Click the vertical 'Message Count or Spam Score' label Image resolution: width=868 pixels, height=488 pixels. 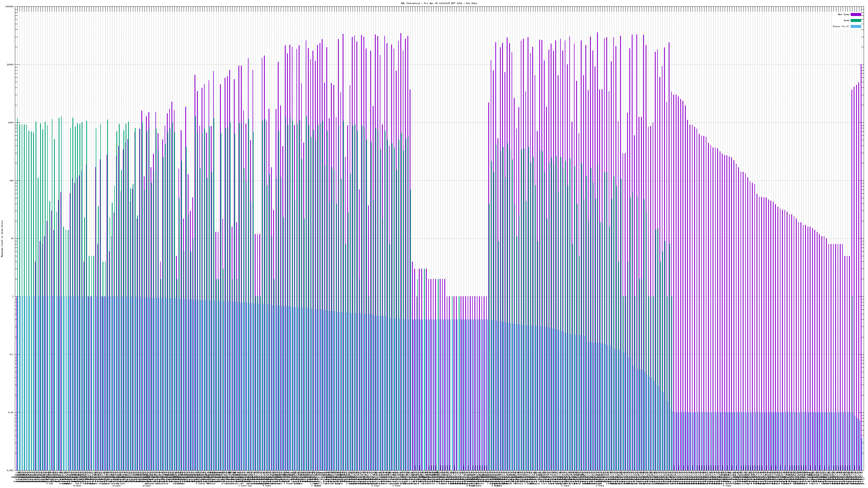click(x=2, y=239)
